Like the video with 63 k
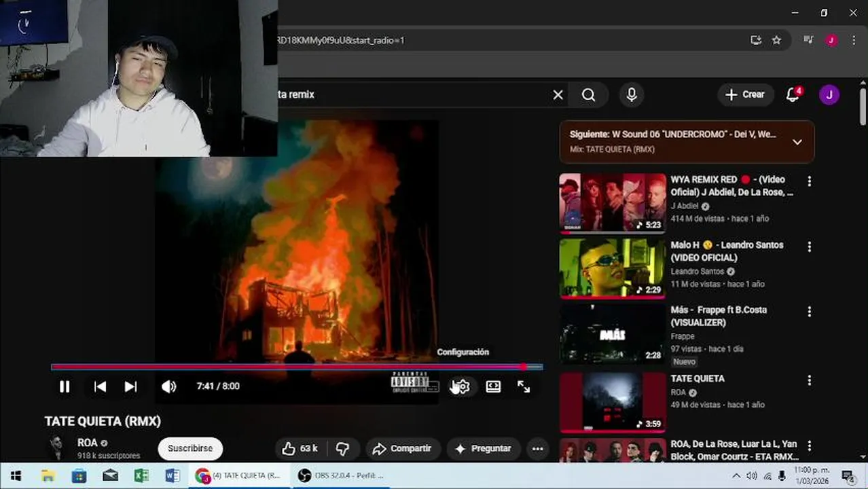 tap(300, 448)
